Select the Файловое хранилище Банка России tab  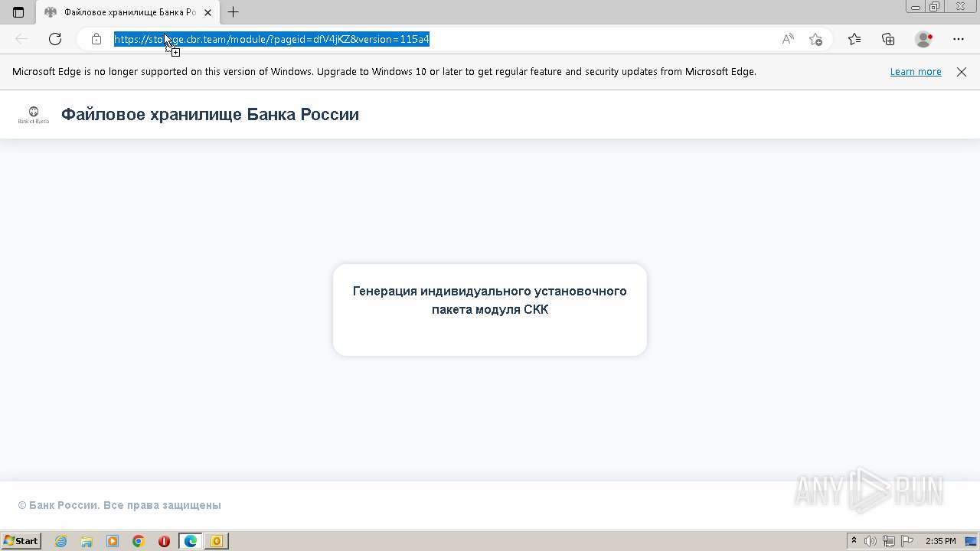128,12
